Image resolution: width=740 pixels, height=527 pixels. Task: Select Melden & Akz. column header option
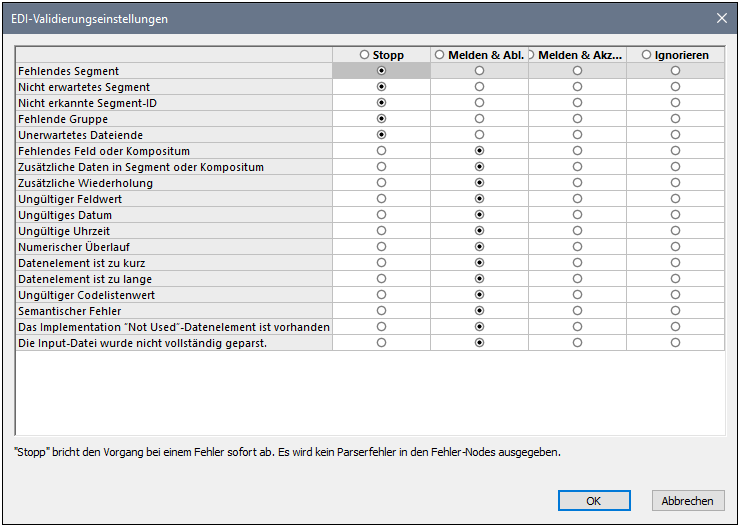pos(531,55)
